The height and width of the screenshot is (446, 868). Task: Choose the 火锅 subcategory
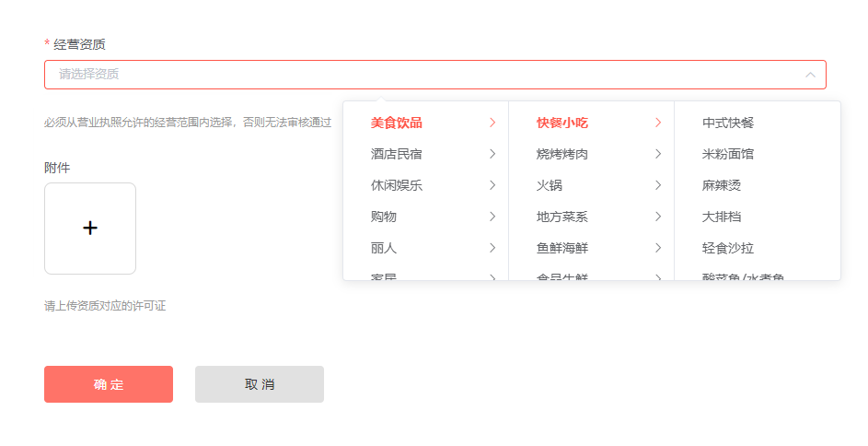pos(550,185)
